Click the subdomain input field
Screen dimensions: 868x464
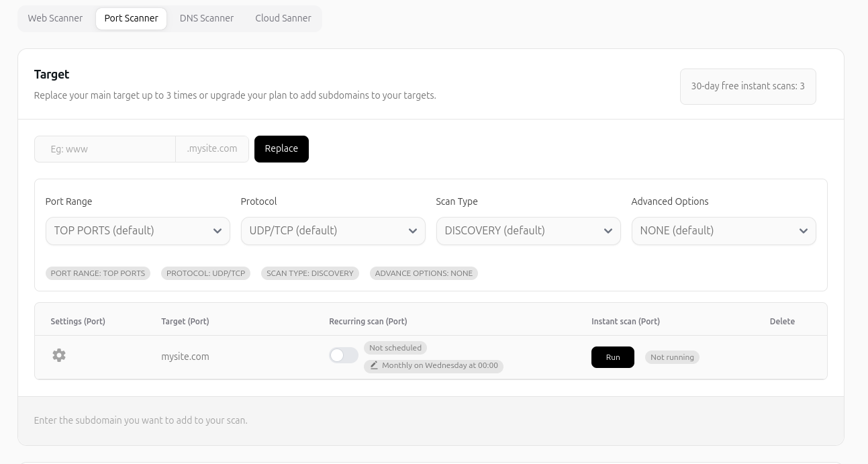coord(105,149)
